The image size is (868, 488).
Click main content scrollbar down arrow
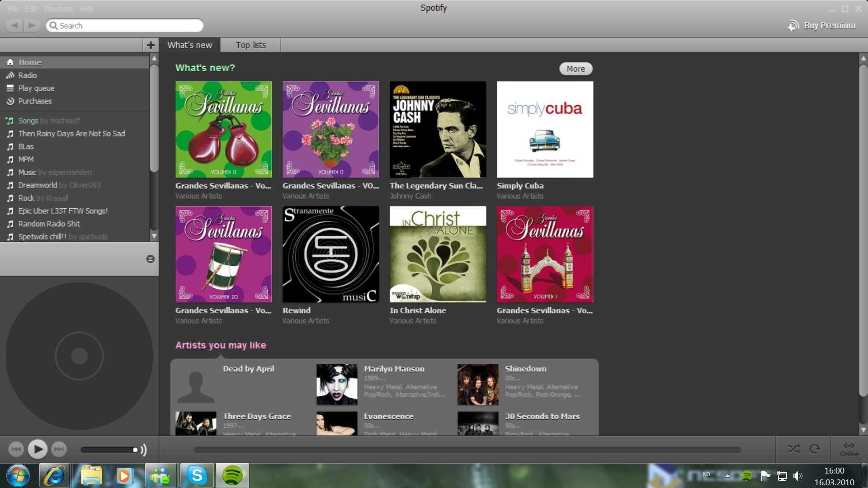coord(863,430)
